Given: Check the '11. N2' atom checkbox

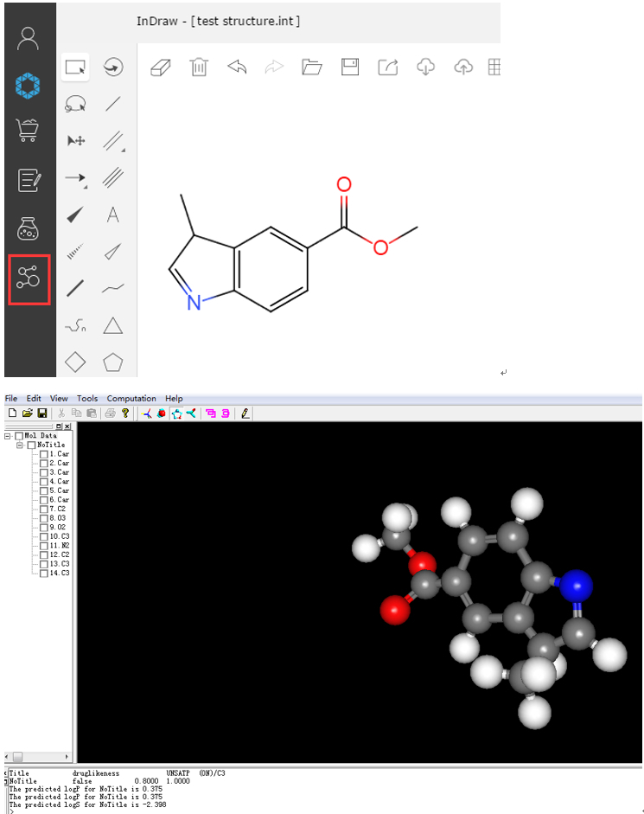Looking at the screenshot, I should (44, 546).
